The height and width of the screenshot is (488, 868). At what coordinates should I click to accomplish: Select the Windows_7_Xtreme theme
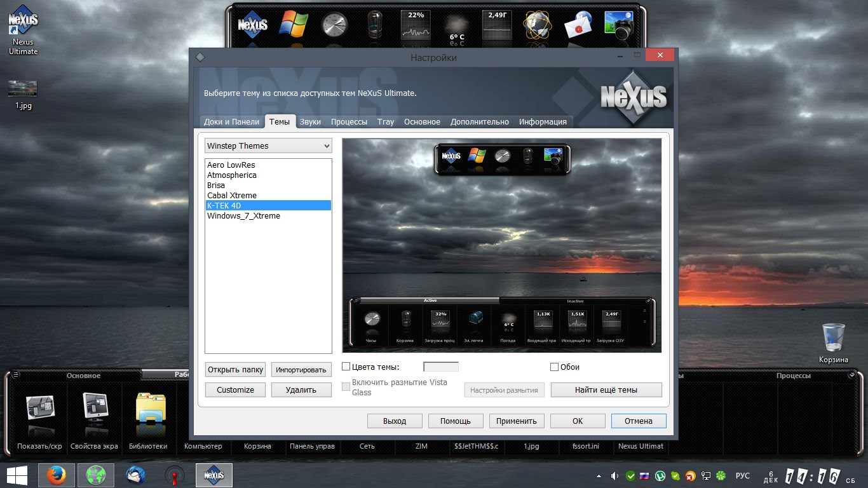[x=268, y=216]
